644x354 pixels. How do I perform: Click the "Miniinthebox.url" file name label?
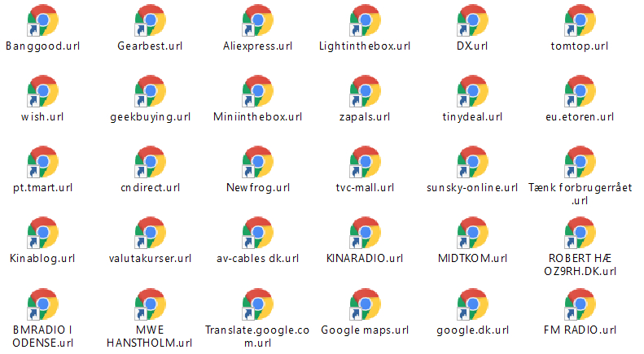point(257,116)
